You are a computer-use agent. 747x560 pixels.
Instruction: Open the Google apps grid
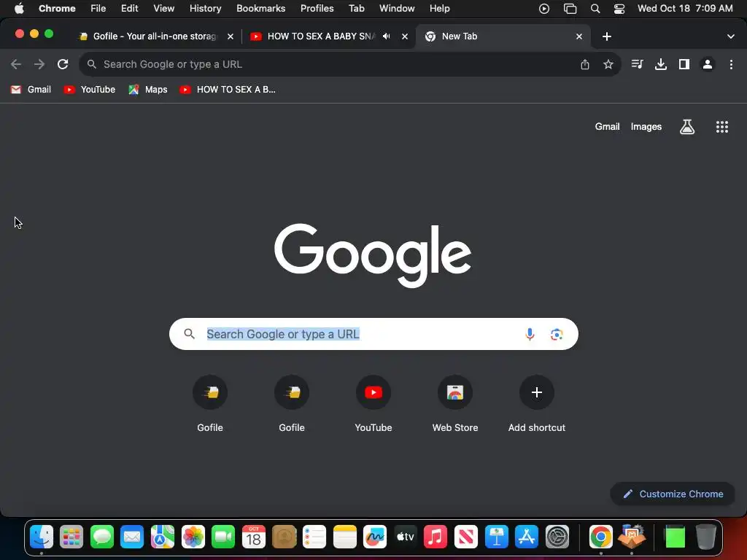[722, 127]
